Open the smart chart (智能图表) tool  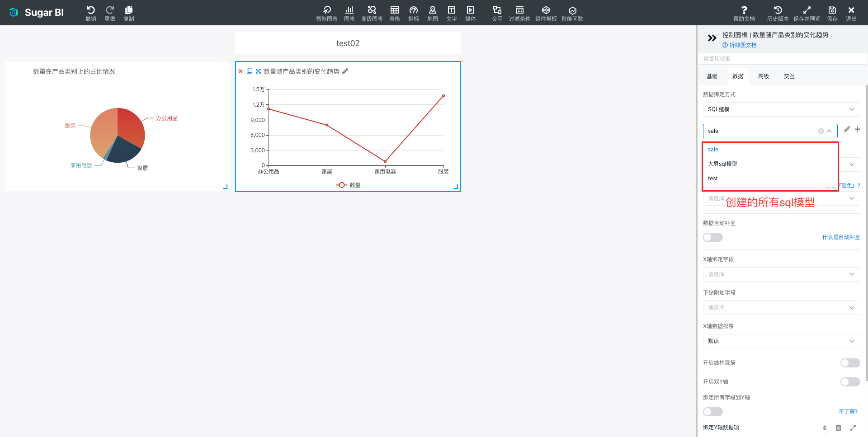(326, 13)
